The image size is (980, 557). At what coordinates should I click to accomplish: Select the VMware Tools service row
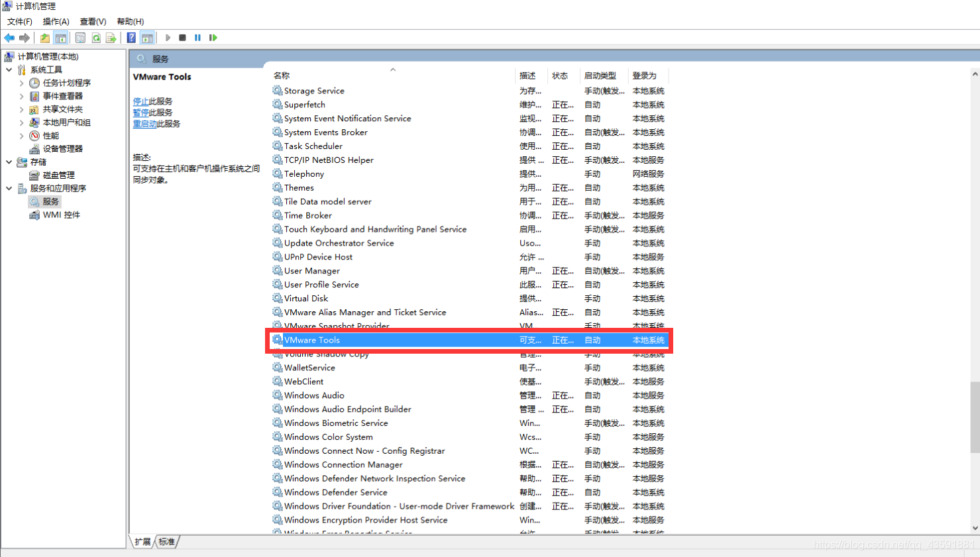pos(469,340)
